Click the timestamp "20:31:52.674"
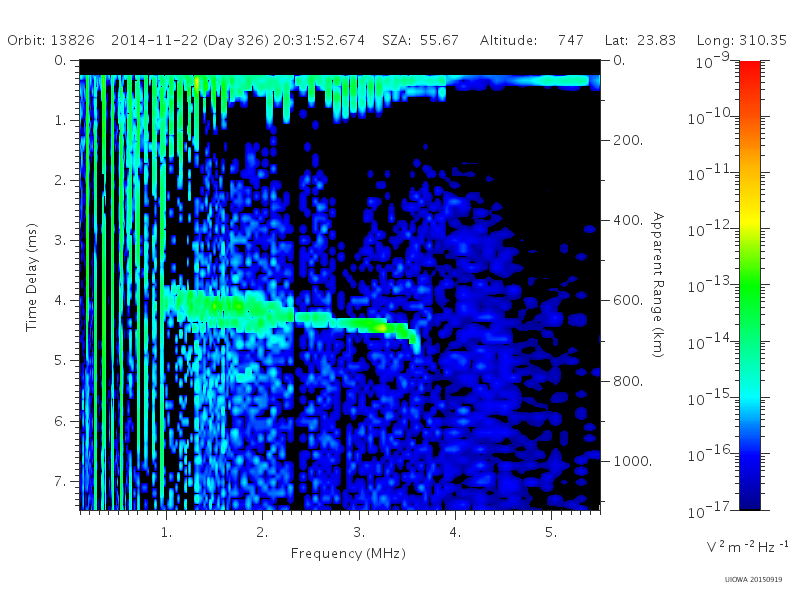800x600 pixels. pos(319,40)
